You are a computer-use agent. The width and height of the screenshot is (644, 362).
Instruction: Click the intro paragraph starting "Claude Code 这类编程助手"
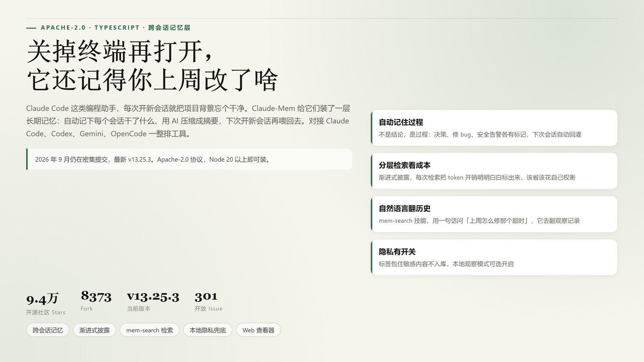tap(188, 121)
